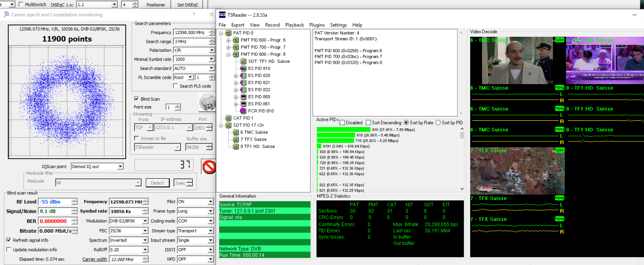The height and width of the screenshot is (265, 644).
Task: Click the 7 TFX Suisse service icon
Action: click(236, 139)
